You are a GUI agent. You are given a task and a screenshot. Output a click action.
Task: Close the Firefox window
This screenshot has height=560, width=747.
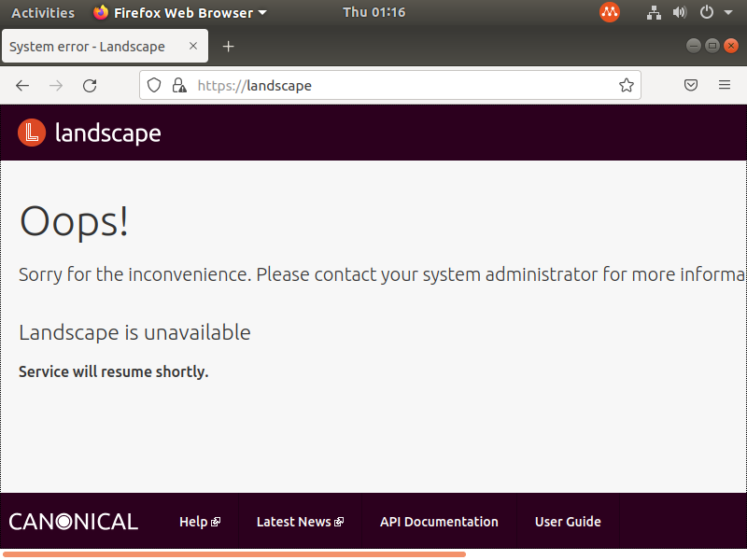(x=731, y=46)
